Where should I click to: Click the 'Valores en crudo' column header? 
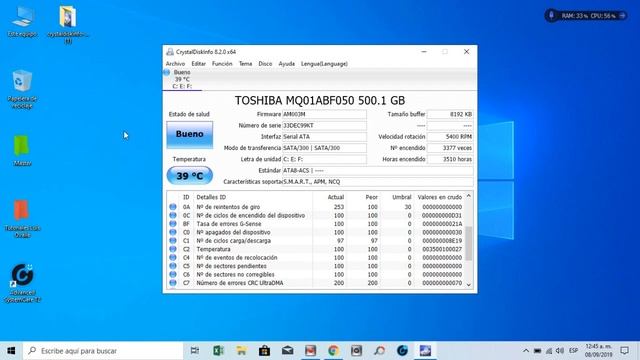(x=440, y=197)
